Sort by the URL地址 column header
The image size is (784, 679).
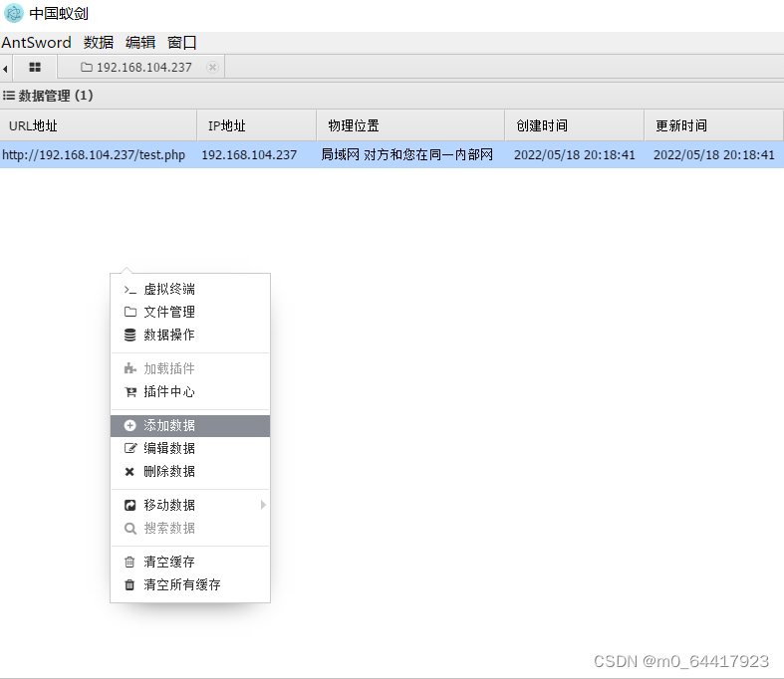(99, 125)
